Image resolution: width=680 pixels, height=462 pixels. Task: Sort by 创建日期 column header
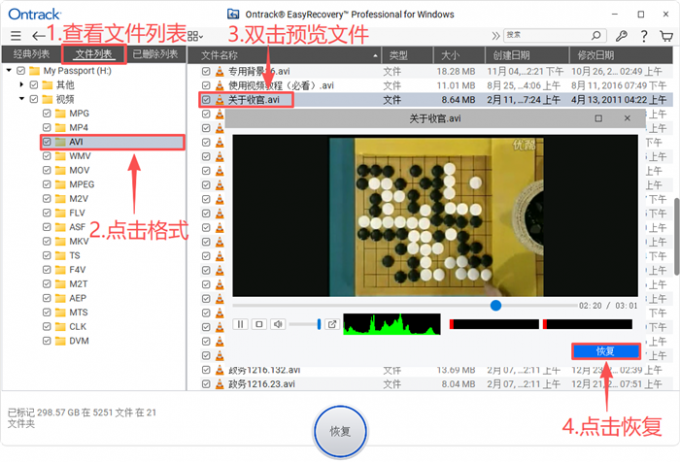[x=527, y=55]
